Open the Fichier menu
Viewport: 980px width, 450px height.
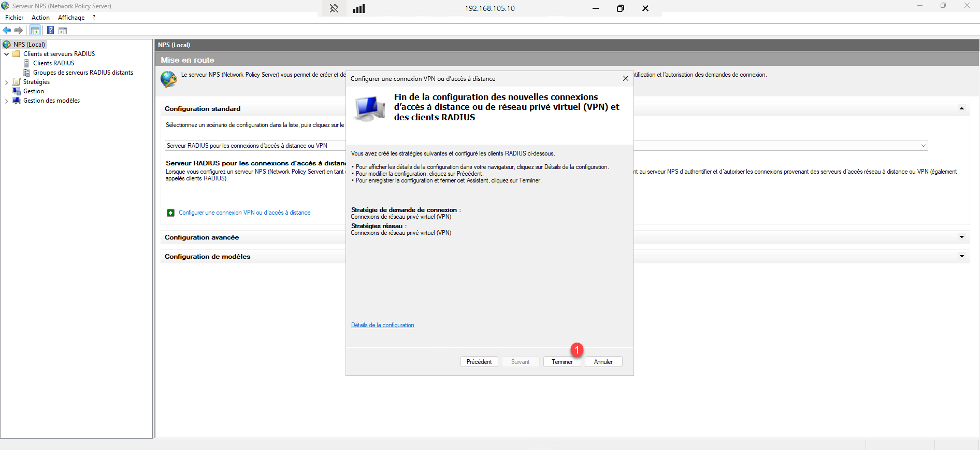coord(14,18)
